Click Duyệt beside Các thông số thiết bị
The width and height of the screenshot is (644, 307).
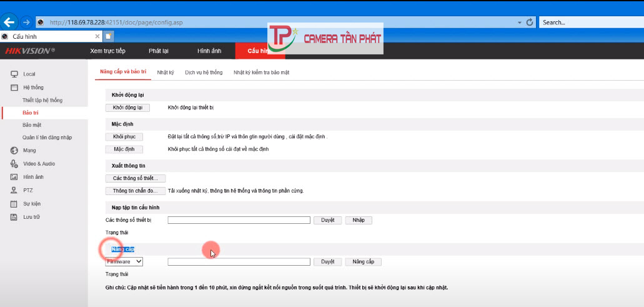pos(327,220)
